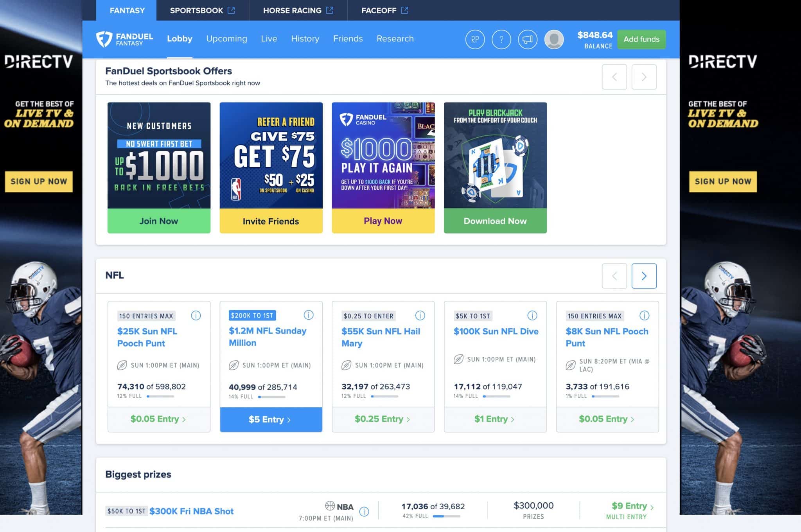
Task: Click the football icon on $55K Hail Mary card
Action: coord(346,365)
